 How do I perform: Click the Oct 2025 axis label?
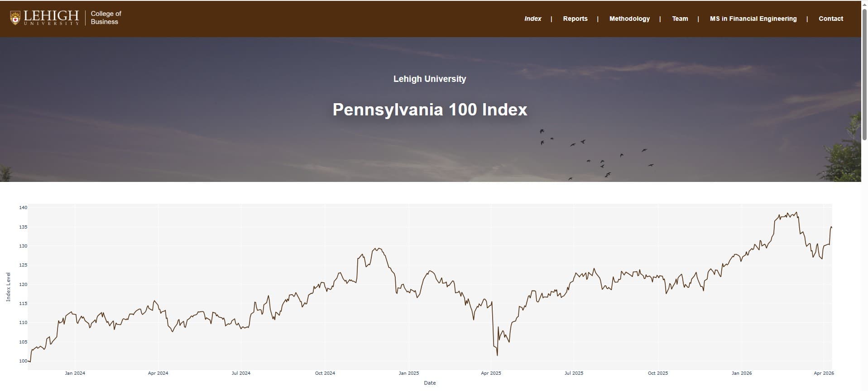pyautogui.click(x=657, y=373)
